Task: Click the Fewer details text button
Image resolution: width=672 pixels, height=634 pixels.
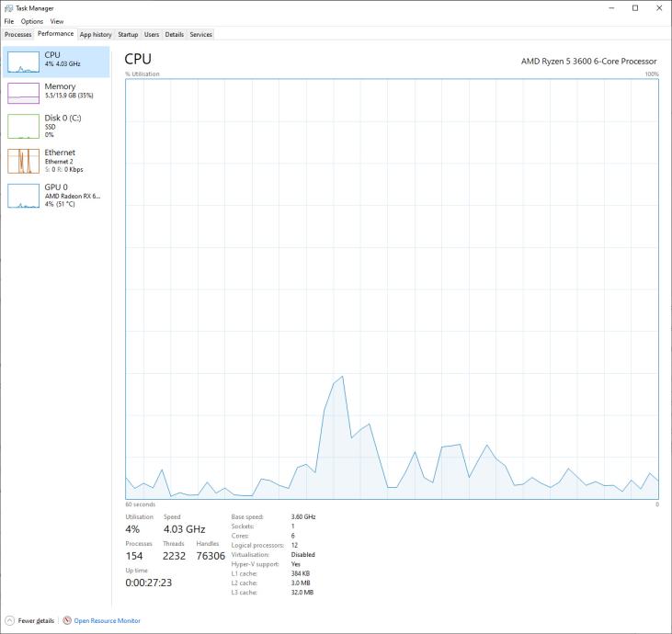Action: click(36, 621)
